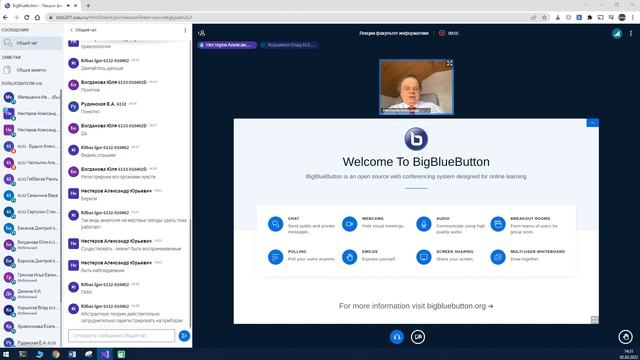Open the Windows Start menu
This screenshot has height=360, width=640.
pos(6,354)
